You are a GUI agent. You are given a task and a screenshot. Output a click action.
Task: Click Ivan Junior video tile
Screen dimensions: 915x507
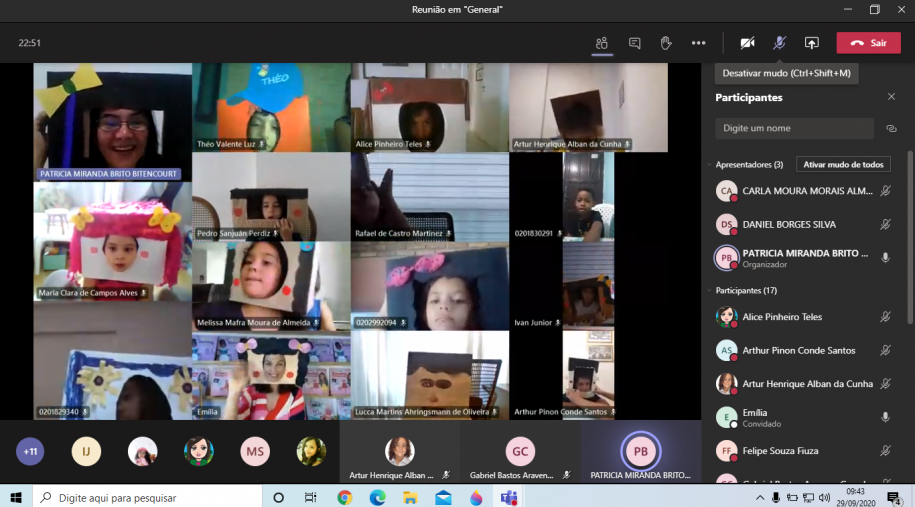point(588,286)
